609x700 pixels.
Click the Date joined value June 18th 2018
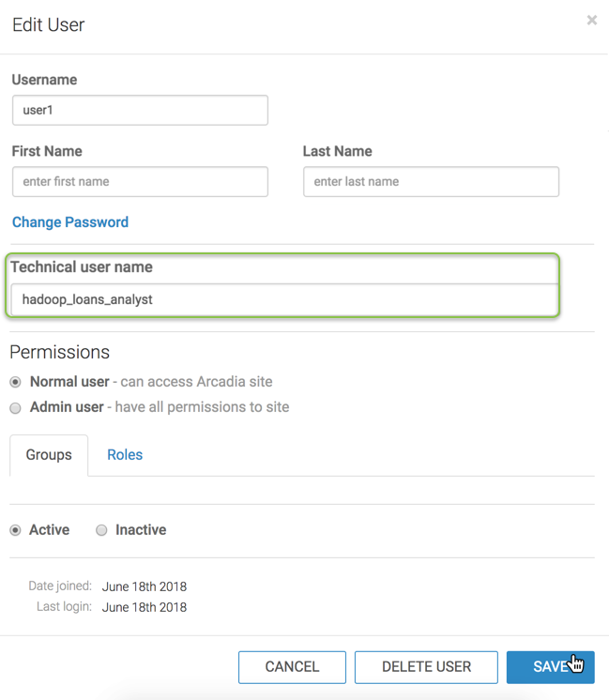(145, 586)
